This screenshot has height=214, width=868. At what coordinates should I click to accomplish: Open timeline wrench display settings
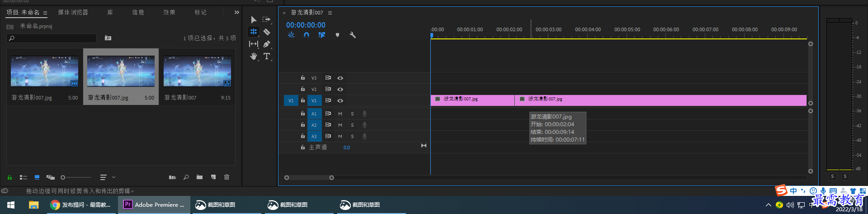pos(353,35)
